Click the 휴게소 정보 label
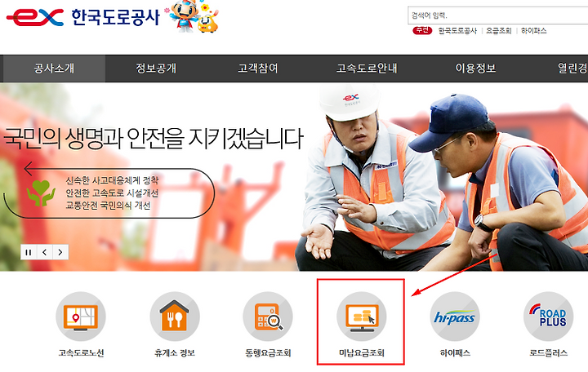The height and width of the screenshot is (372, 588). (x=175, y=353)
